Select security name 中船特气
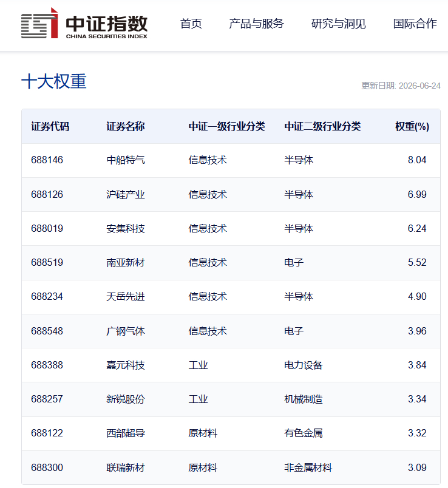 126,160
